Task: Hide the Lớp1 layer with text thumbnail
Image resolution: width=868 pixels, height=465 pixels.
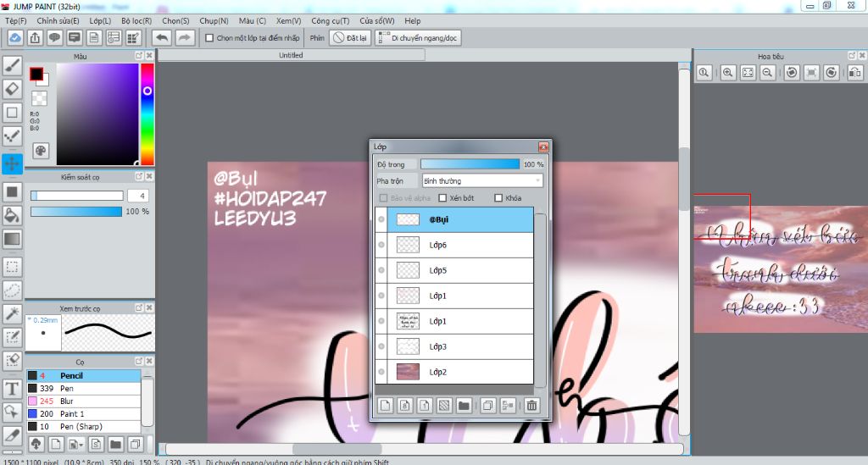Action: (x=381, y=321)
